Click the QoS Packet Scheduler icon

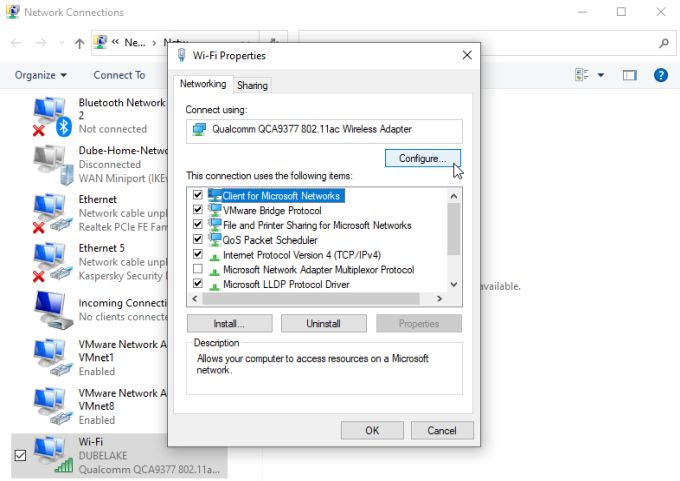pyautogui.click(x=215, y=240)
